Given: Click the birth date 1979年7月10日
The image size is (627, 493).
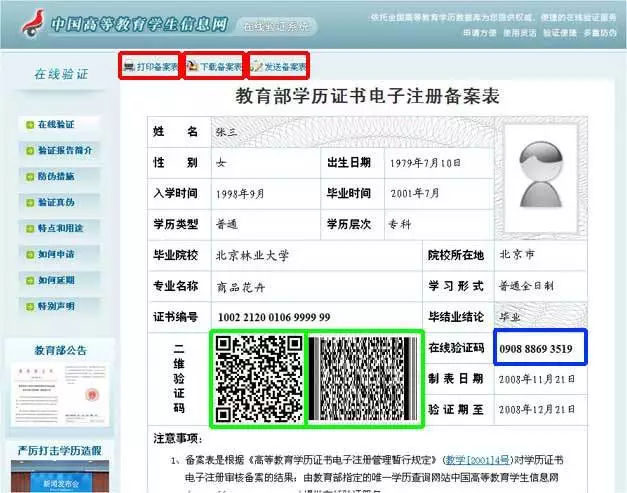Looking at the screenshot, I should pyautogui.click(x=425, y=163).
